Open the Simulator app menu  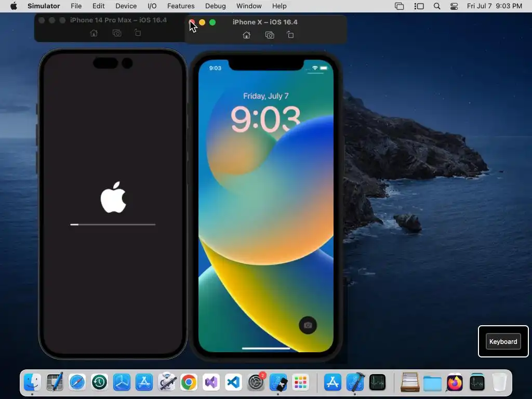(44, 6)
